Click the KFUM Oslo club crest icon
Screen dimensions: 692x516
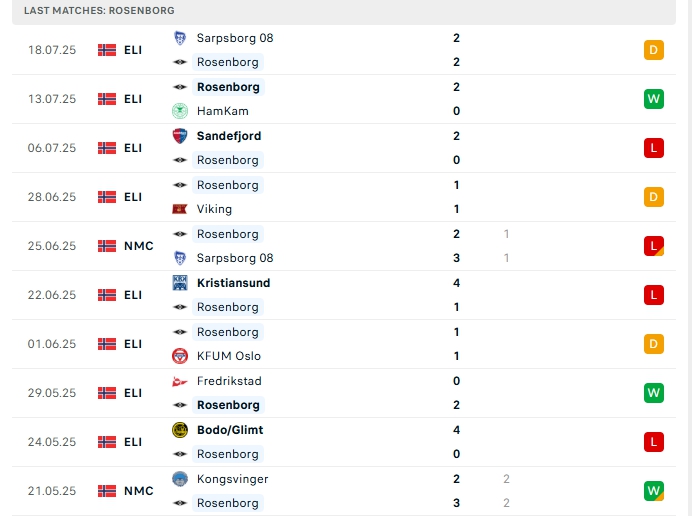pyautogui.click(x=180, y=356)
